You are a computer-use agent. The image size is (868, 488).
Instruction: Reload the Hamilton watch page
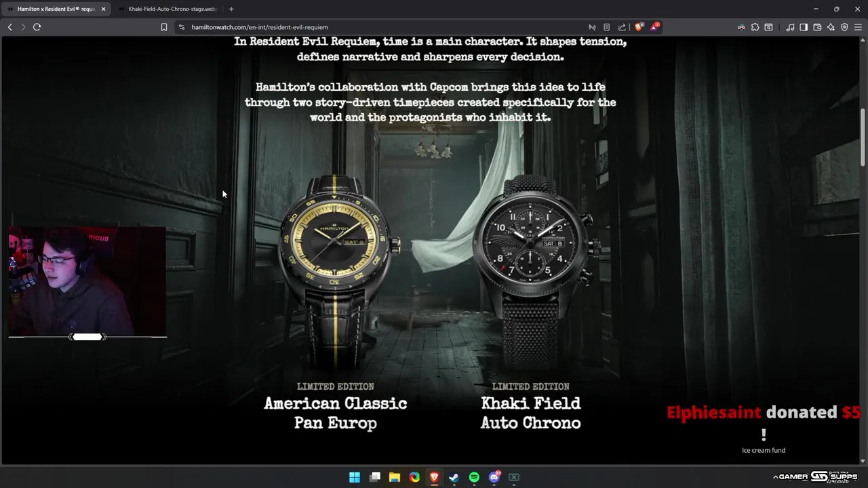pos(37,27)
